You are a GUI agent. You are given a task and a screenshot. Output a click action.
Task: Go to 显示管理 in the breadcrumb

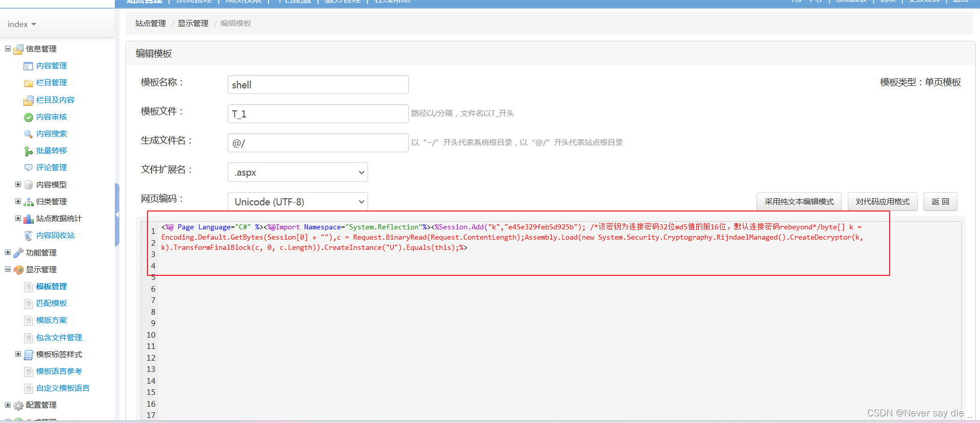click(x=193, y=24)
